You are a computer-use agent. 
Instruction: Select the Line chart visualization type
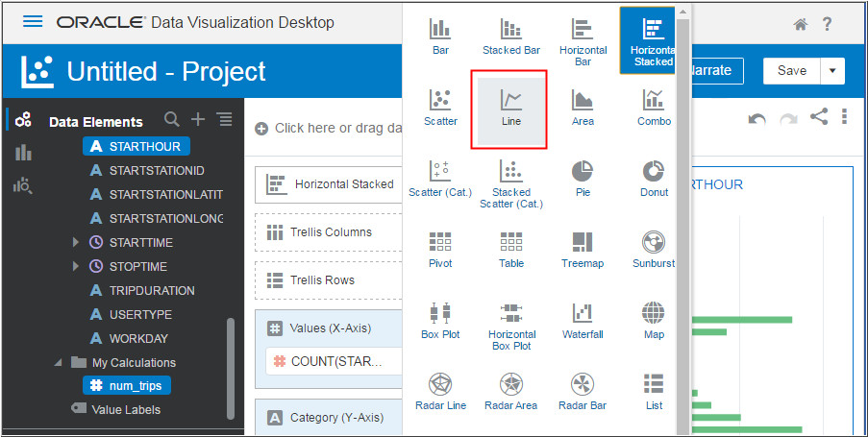[510, 108]
